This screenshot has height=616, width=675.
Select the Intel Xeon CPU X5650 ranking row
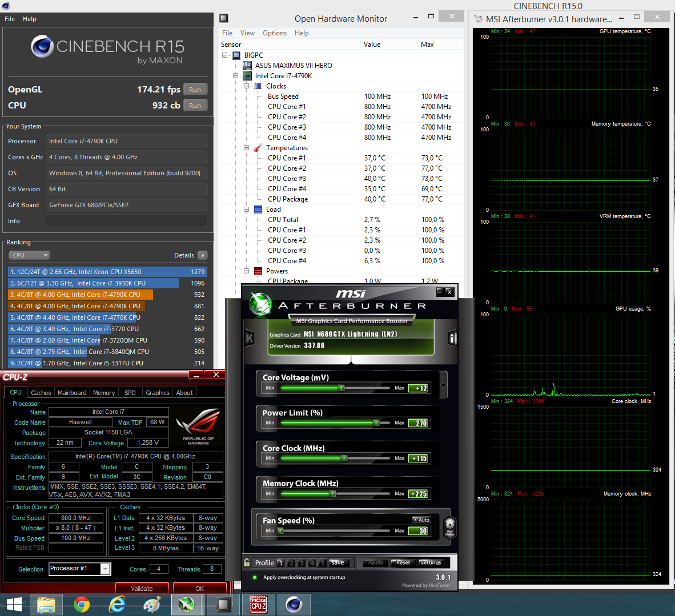(107, 272)
